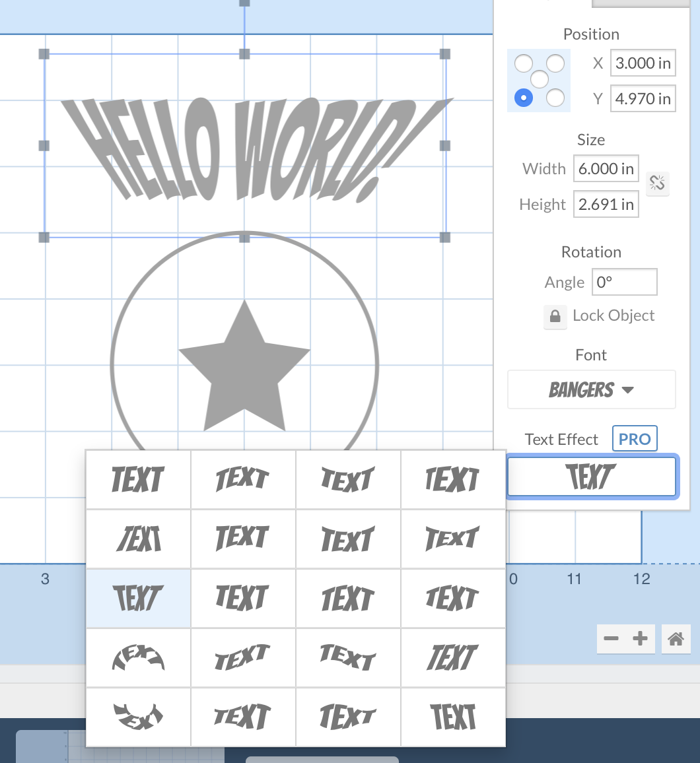
Task: Click the ruler label 3
Action: (46, 579)
